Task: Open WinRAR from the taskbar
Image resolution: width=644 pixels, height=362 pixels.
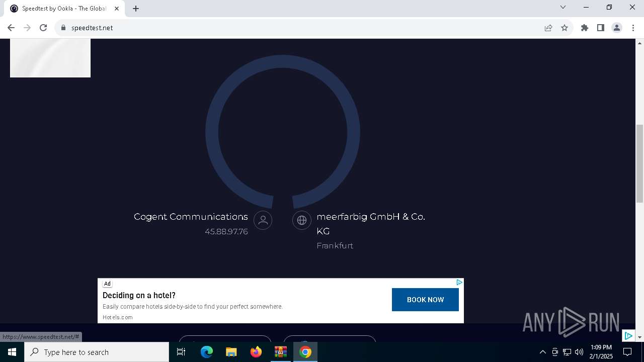Action: tap(280, 352)
